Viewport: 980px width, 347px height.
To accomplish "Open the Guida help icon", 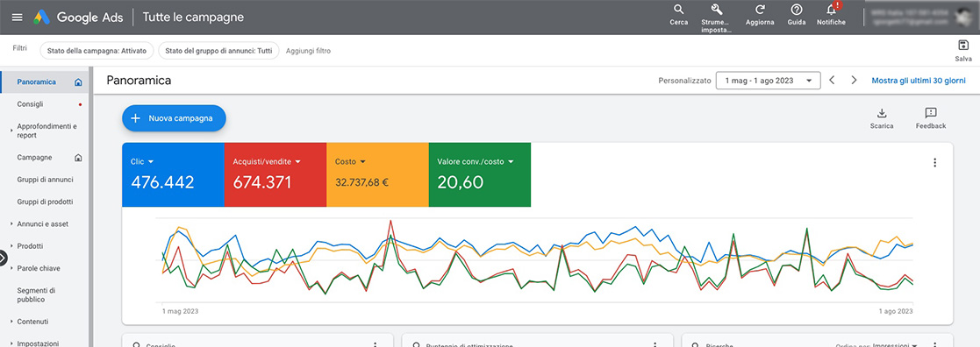I will 797,10.
